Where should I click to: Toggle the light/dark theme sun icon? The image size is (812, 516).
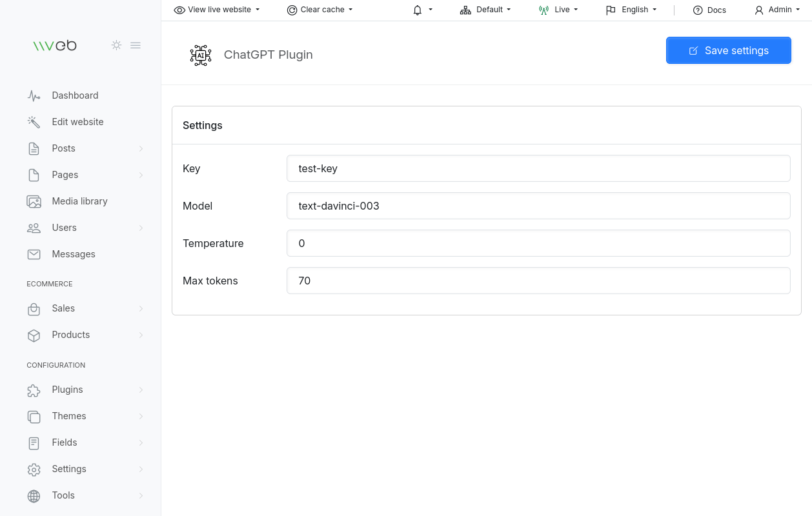pos(116,45)
